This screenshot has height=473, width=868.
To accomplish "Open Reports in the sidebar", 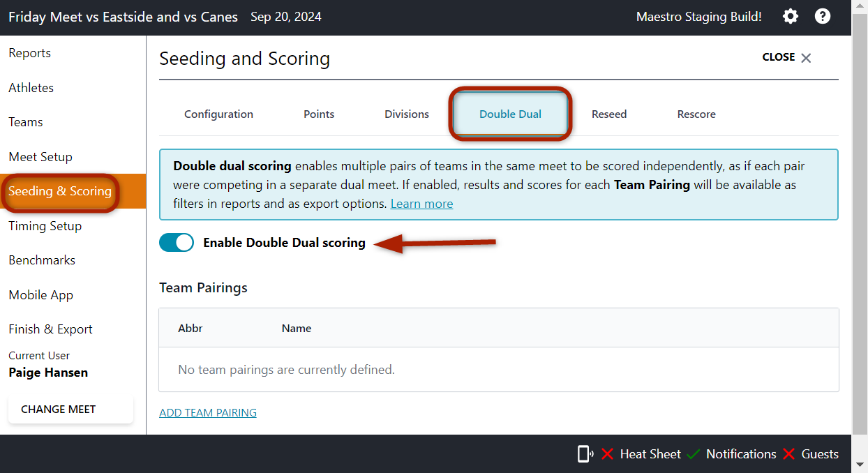I will 29,53.
